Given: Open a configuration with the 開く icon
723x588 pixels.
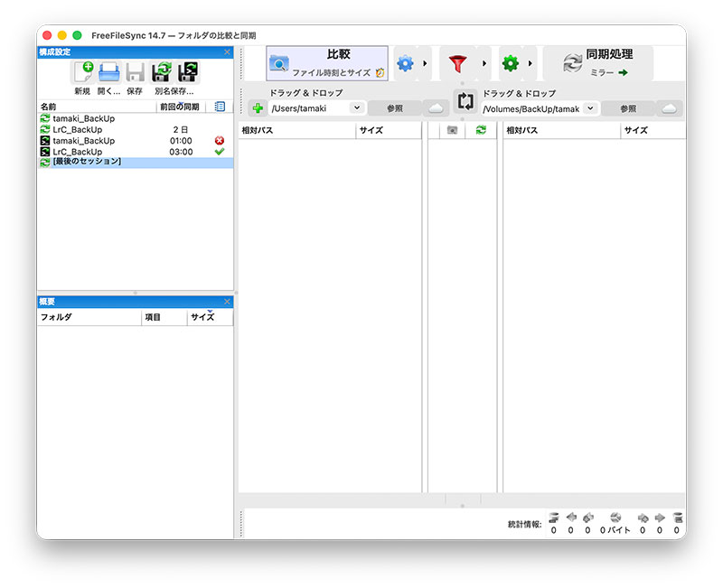Looking at the screenshot, I should (109, 73).
